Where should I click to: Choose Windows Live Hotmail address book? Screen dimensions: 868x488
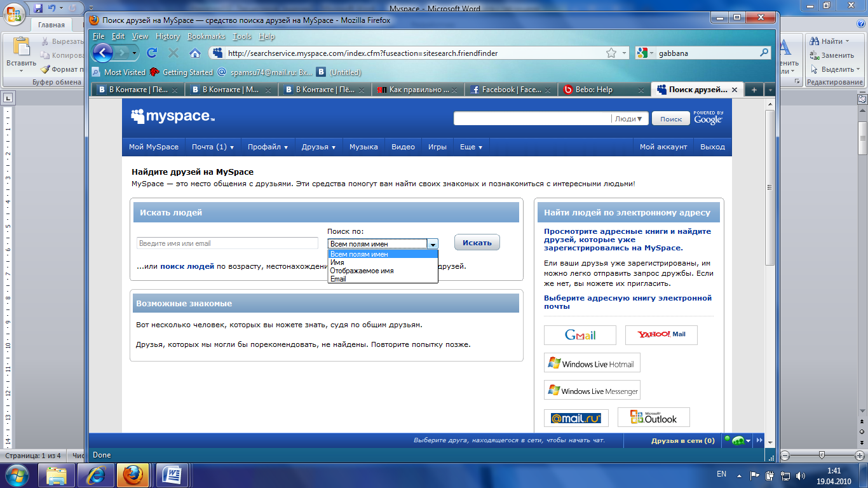(592, 363)
